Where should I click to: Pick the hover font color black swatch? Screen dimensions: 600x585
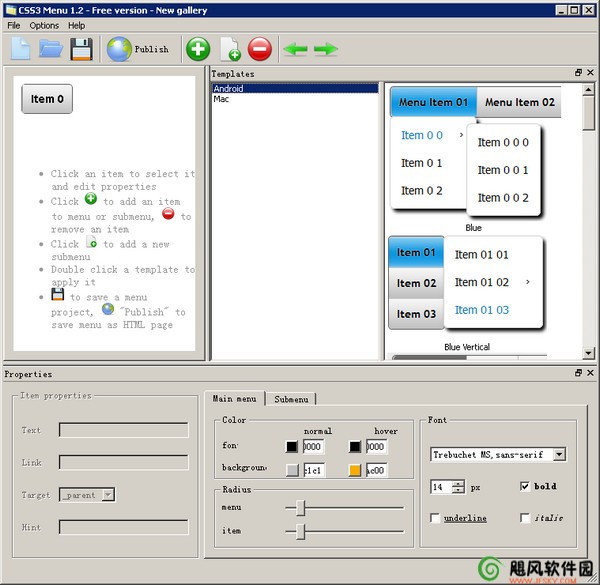click(x=355, y=446)
